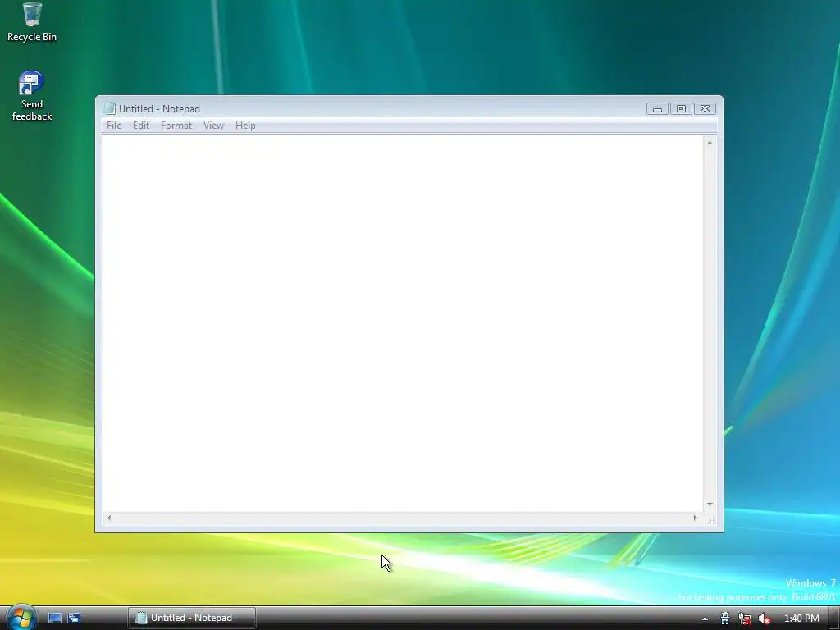Minimize the Notepad window

pos(657,109)
